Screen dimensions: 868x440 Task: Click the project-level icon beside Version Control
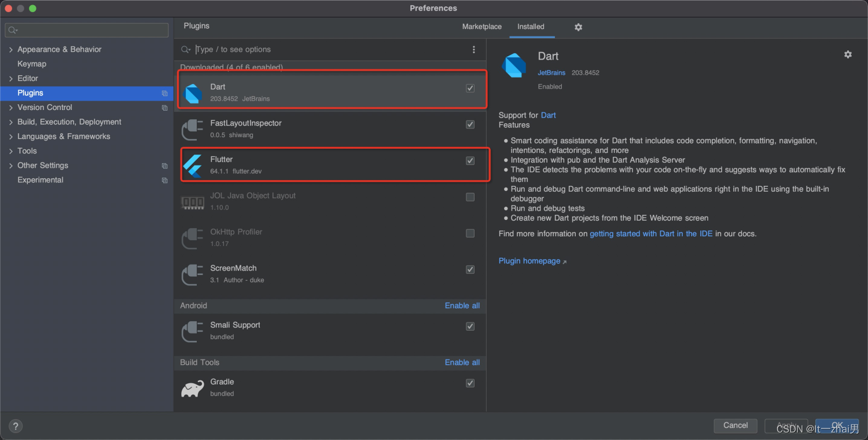click(165, 108)
